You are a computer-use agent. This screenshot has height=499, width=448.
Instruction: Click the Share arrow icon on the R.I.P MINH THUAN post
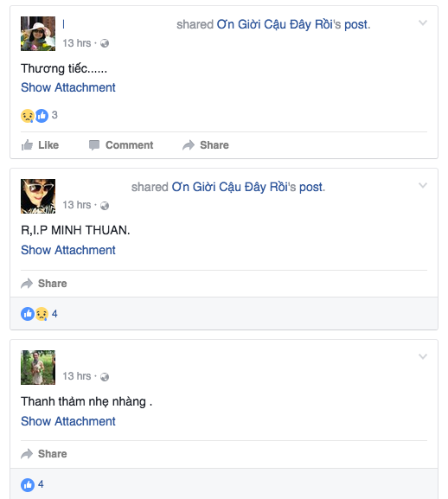27,284
